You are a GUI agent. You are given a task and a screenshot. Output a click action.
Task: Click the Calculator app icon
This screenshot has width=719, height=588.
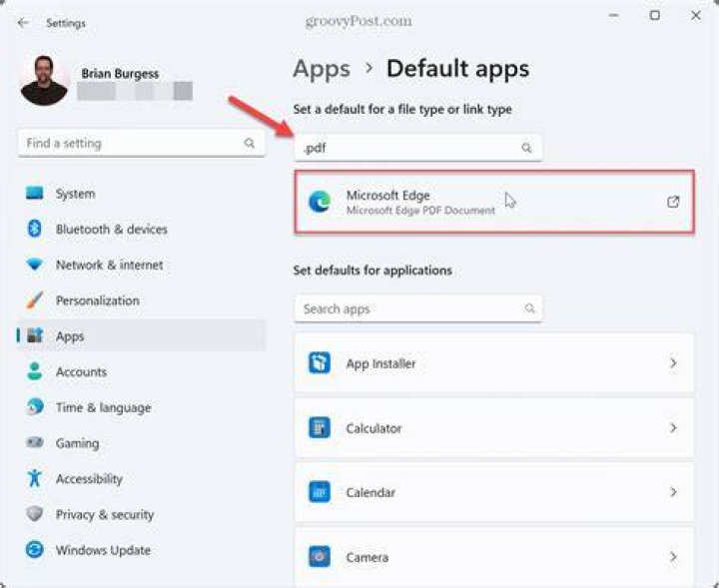tap(320, 428)
